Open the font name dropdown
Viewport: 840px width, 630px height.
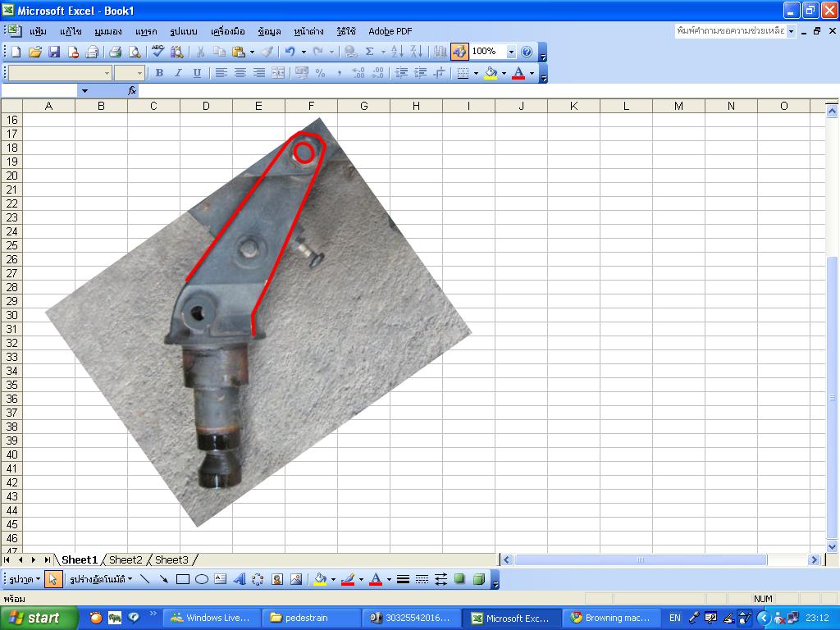pos(107,73)
